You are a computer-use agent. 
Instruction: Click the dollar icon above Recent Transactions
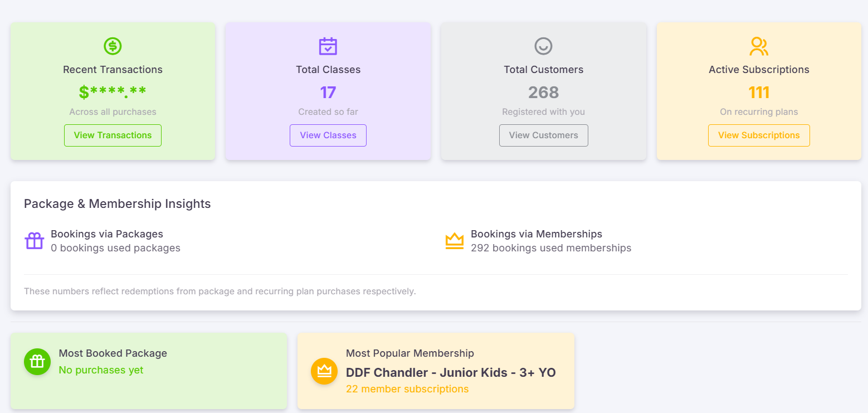point(113,46)
